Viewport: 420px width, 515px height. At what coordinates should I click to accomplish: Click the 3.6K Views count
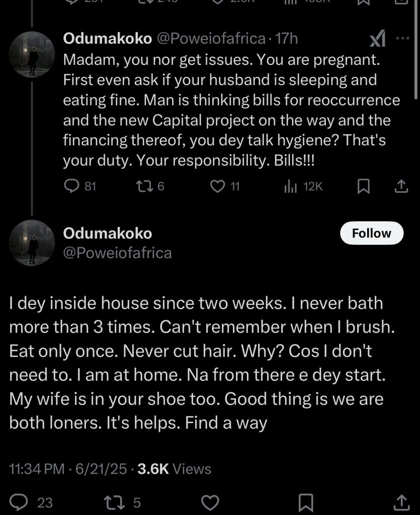[174, 469]
